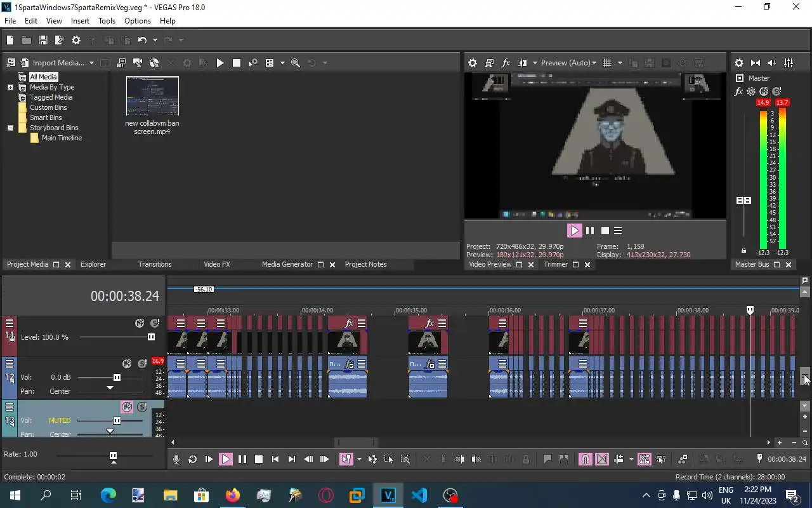
Task: Save the project with the floppy disk icon
Action: pyautogui.click(x=43, y=40)
